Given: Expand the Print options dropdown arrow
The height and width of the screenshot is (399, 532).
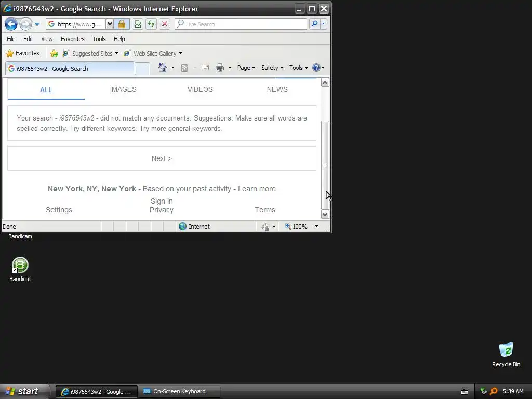Looking at the screenshot, I should [x=230, y=68].
